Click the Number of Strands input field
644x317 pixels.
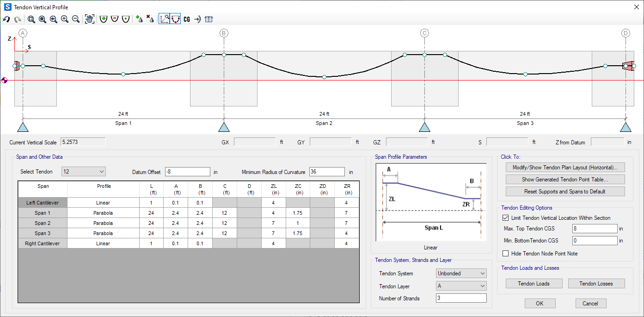pos(461,298)
